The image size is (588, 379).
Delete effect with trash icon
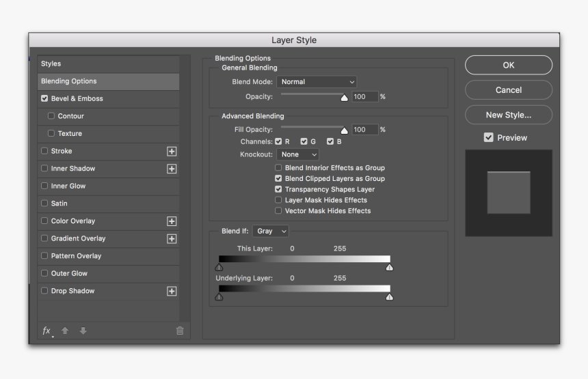(180, 331)
